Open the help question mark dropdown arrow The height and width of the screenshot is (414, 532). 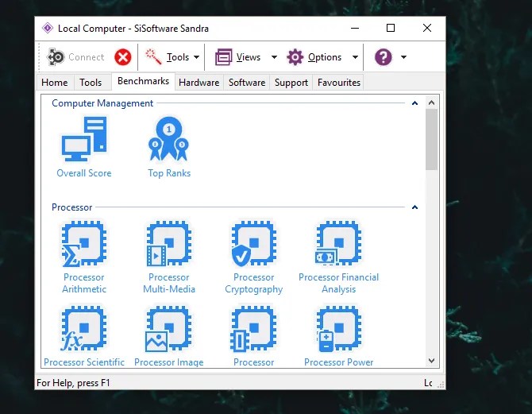click(x=403, y=57)
